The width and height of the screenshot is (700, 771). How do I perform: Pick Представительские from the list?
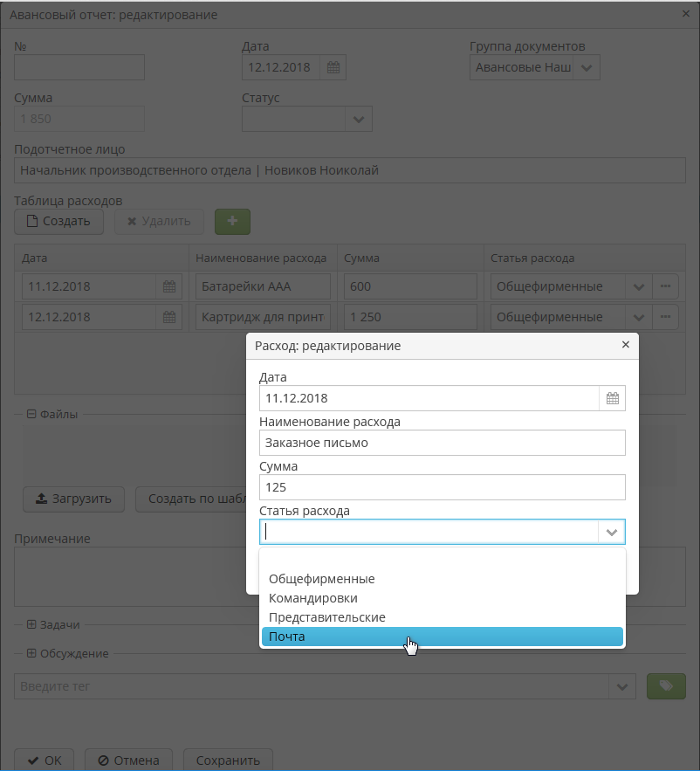pyautogui.click(x=326, y=617)
